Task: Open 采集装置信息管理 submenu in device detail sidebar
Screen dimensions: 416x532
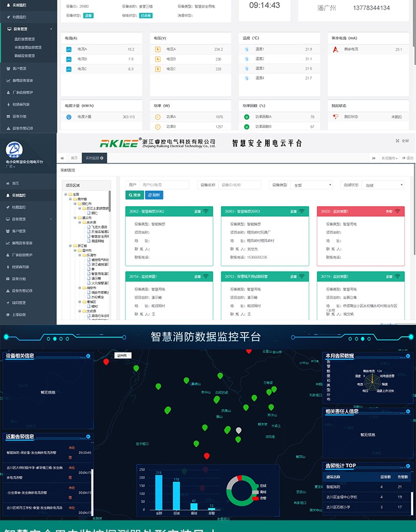Action: [28, 48]
